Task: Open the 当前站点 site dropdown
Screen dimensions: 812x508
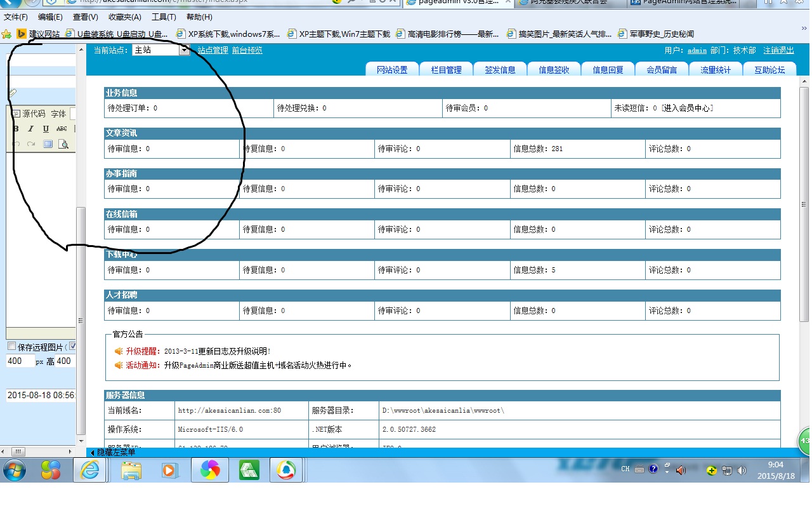Action: pos(184,50)
